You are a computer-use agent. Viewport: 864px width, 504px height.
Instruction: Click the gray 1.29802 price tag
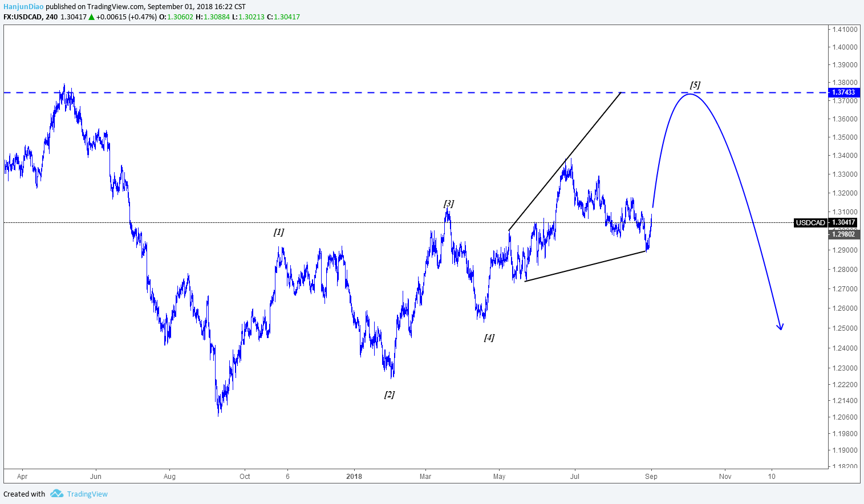[x=843, y=234]
